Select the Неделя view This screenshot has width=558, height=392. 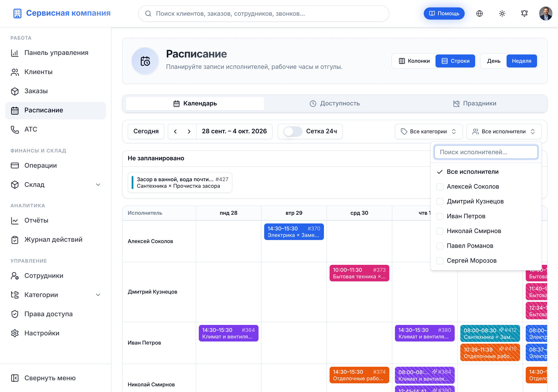pyautogui.click(x=522, y=61)
